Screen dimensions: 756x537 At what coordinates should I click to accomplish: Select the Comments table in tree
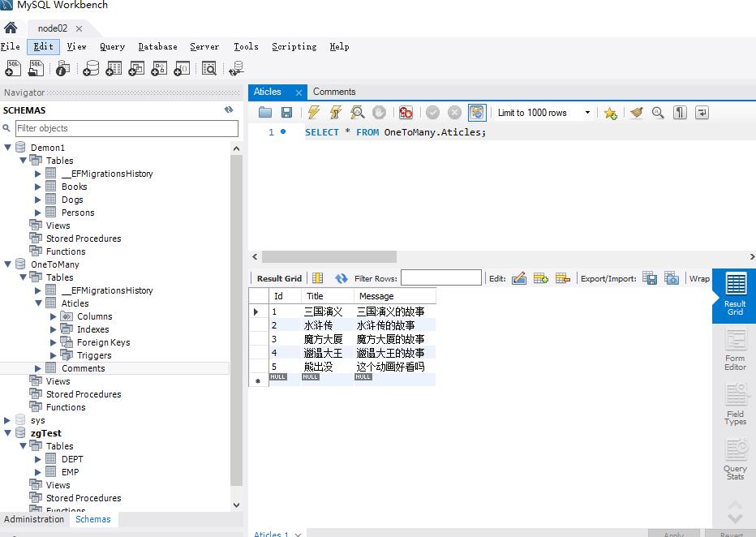(x=83, y=368)
